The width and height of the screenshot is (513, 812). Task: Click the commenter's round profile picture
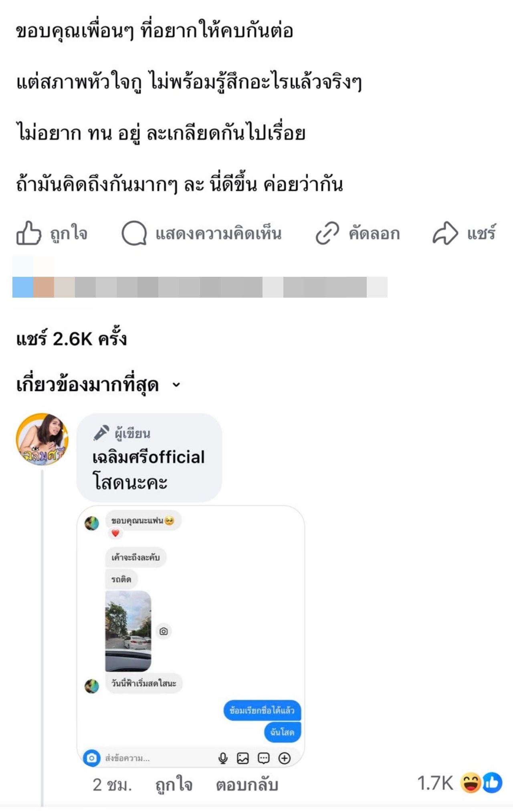point(42,439)
